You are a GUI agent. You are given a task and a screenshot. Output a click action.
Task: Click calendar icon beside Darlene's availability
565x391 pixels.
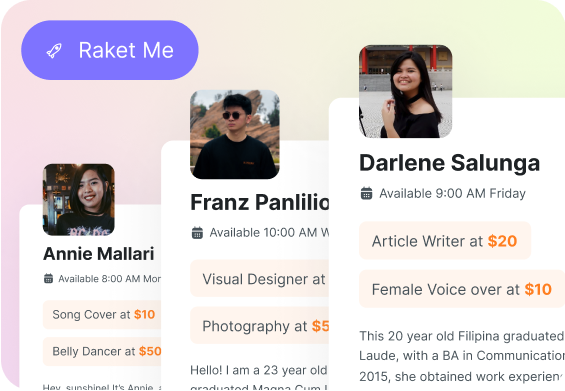[366, 193]
